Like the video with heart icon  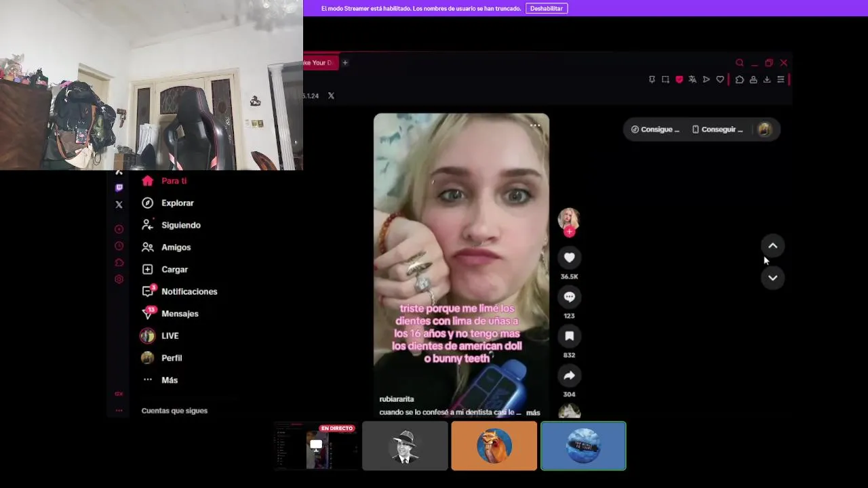pos(569,258)
